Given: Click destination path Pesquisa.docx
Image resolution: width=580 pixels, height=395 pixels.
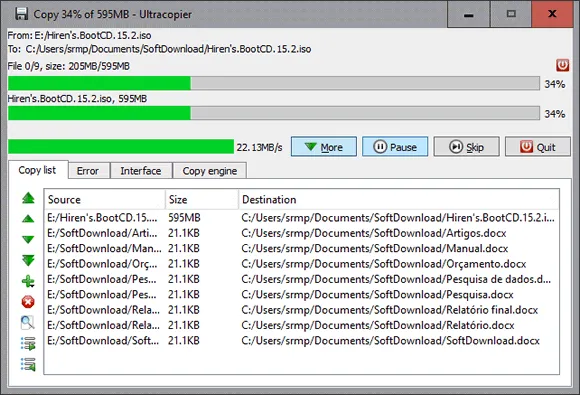Looking at the screenshot, I should 377,294.
